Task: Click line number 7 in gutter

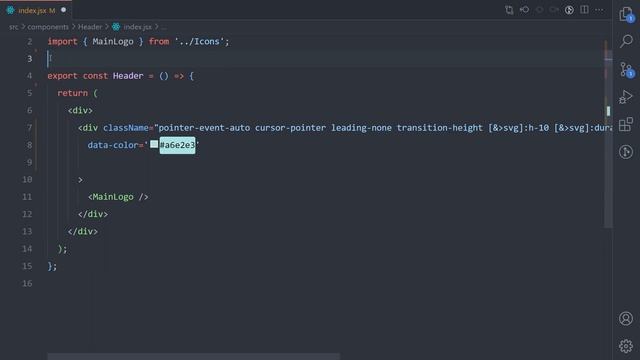Action: [x=29, y=128]
